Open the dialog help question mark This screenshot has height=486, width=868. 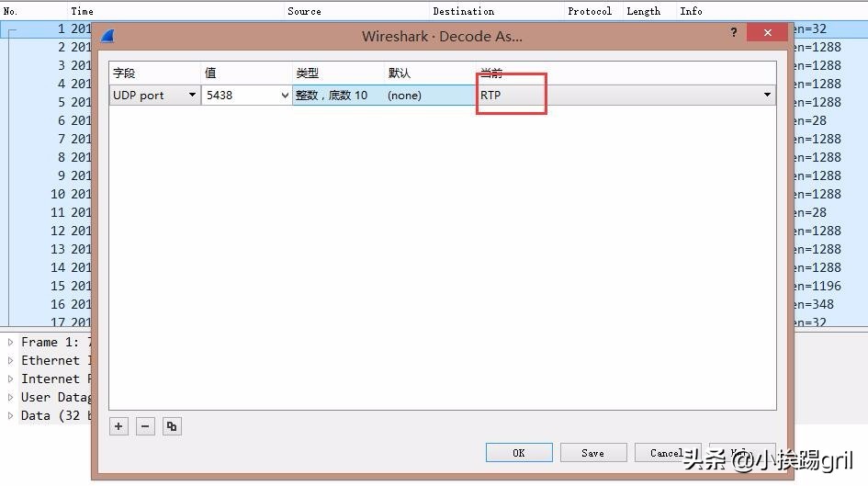[734, 32]
